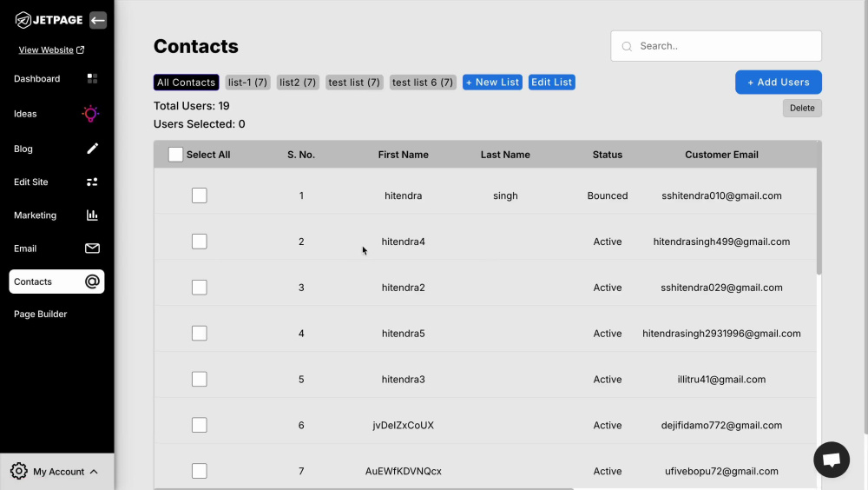Open the Marketing section
This screenshot has width=868, height=490.
(56, 215)
